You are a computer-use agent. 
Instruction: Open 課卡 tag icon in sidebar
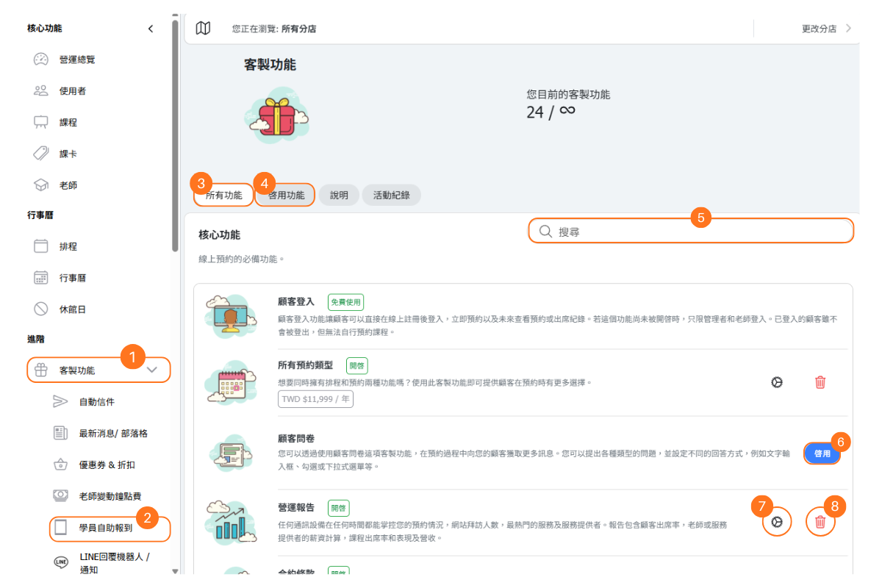(41, 154)
